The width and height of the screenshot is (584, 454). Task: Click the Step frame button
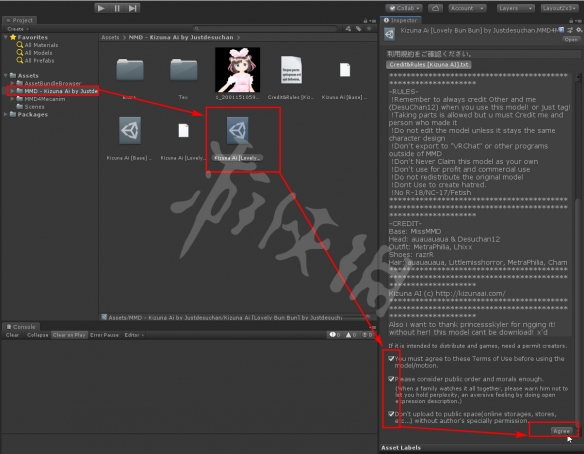pyautogui.click(x=133, y=8)
